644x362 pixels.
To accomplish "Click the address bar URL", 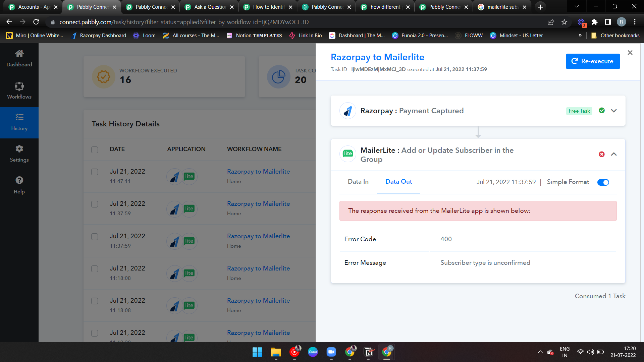I will pos(184,22).
